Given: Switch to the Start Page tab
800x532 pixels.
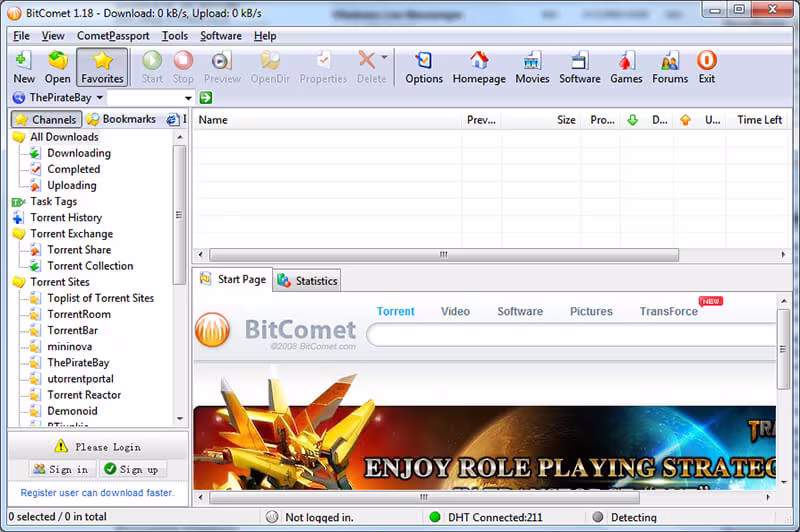Looking at the screenshot, I should (x=233, y=280).
